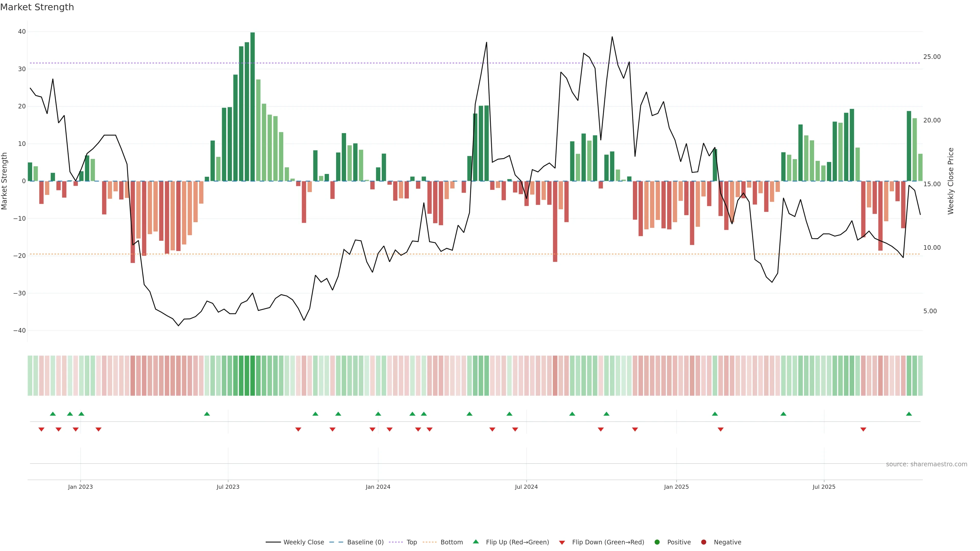Click the 25.00 right axis tick label
The height and width of the screenshot is (551, 980).
click(932, 57)
